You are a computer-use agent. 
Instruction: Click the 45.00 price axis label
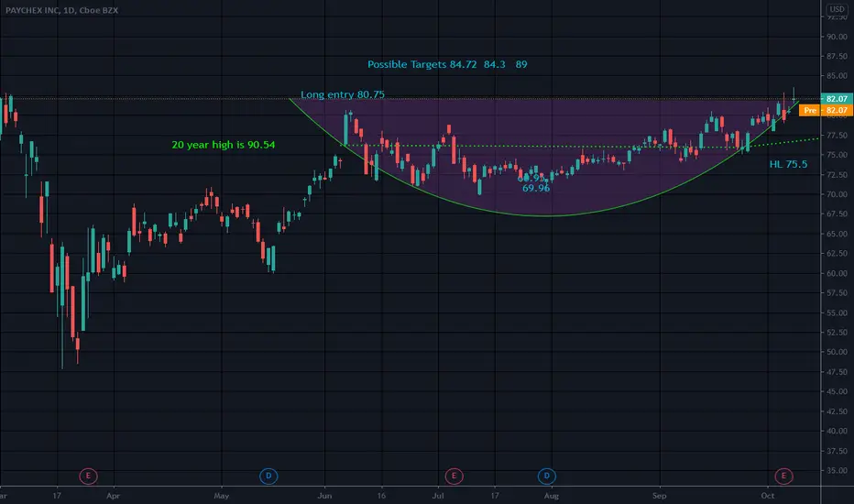click(837, 391)
